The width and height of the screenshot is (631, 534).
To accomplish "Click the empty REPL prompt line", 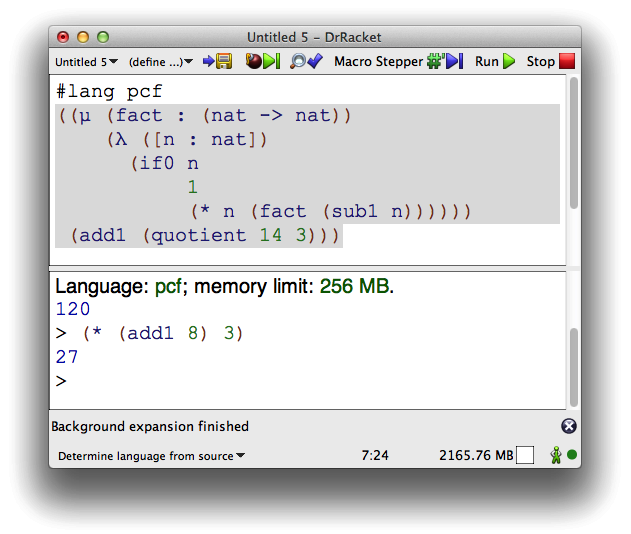I will [x=300, y=381].
